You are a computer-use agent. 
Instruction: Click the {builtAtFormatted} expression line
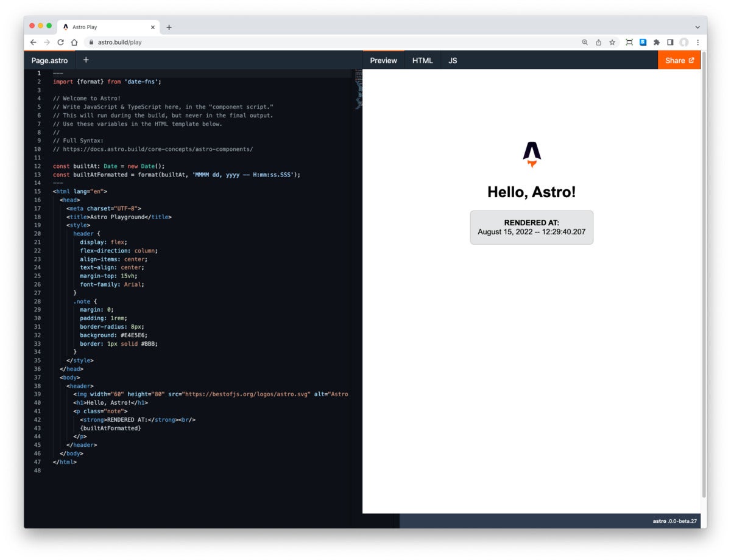pyautogui.click(x=110, y=428)
